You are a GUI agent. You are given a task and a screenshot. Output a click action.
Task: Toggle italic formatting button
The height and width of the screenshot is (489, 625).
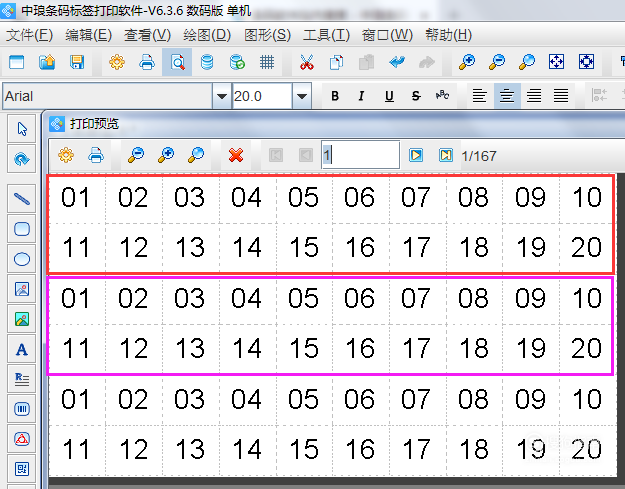click(361, 96)
